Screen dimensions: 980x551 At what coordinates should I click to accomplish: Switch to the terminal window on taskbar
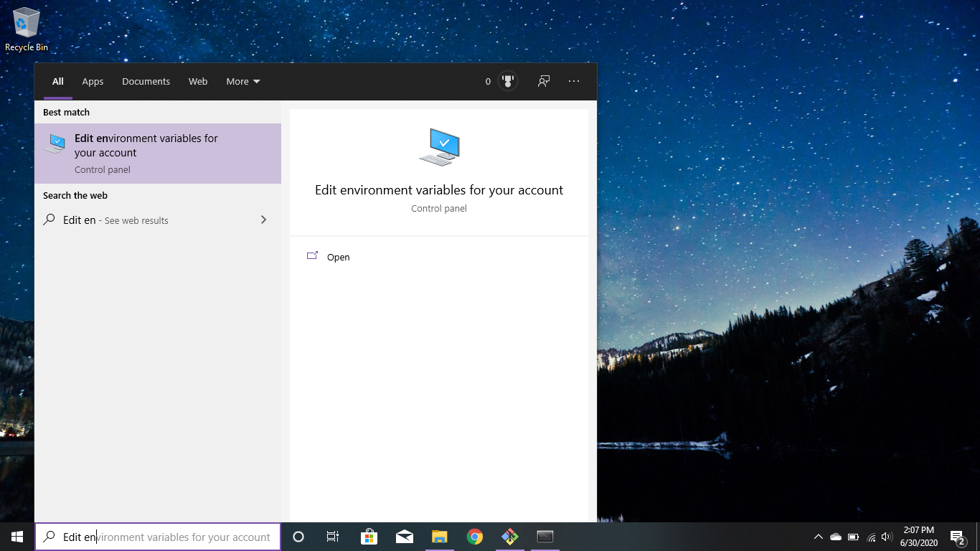tap(545, 537)
